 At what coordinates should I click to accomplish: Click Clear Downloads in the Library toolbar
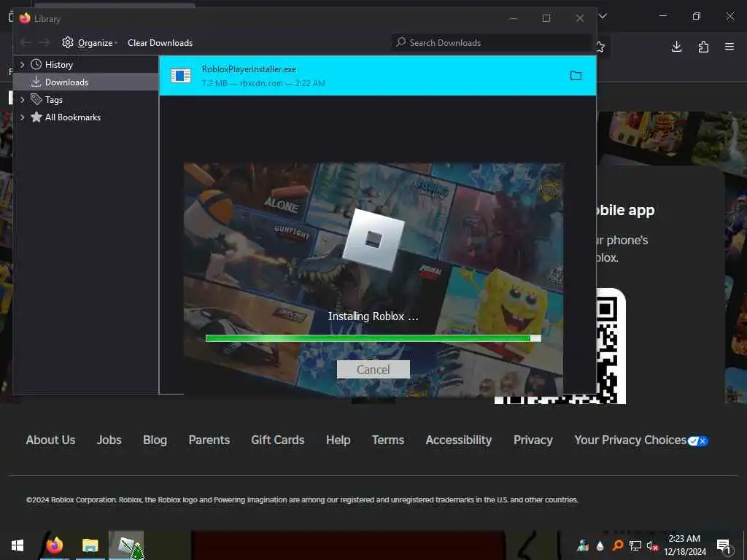160,43
